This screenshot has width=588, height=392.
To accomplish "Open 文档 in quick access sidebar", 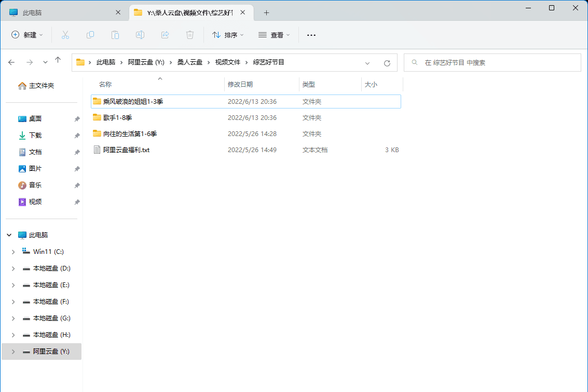I will coord(35,152).
